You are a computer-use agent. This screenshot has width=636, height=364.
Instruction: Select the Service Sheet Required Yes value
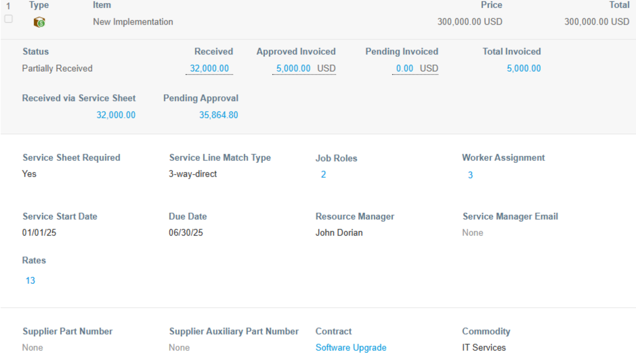[x=29, y=174]
